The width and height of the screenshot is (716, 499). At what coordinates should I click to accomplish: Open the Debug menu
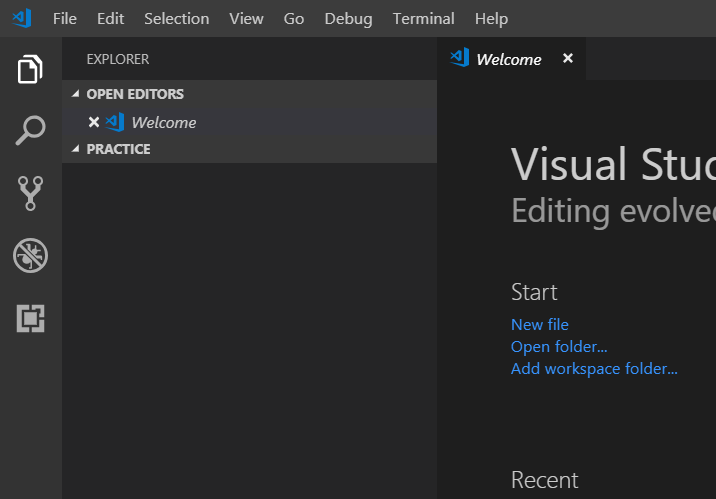(x=348, y=19)
